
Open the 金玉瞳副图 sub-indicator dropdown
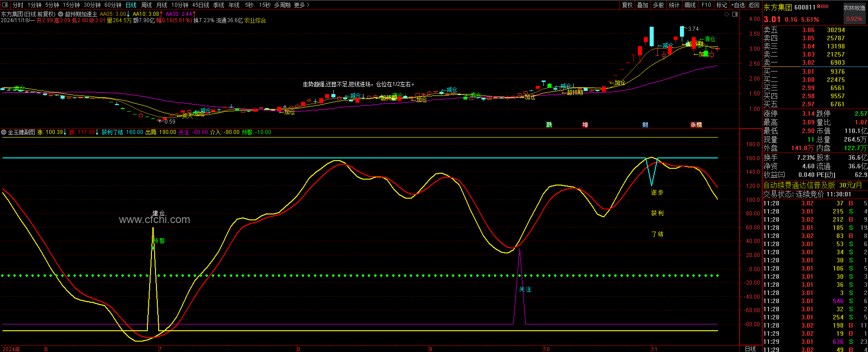[x=4, y=132]
